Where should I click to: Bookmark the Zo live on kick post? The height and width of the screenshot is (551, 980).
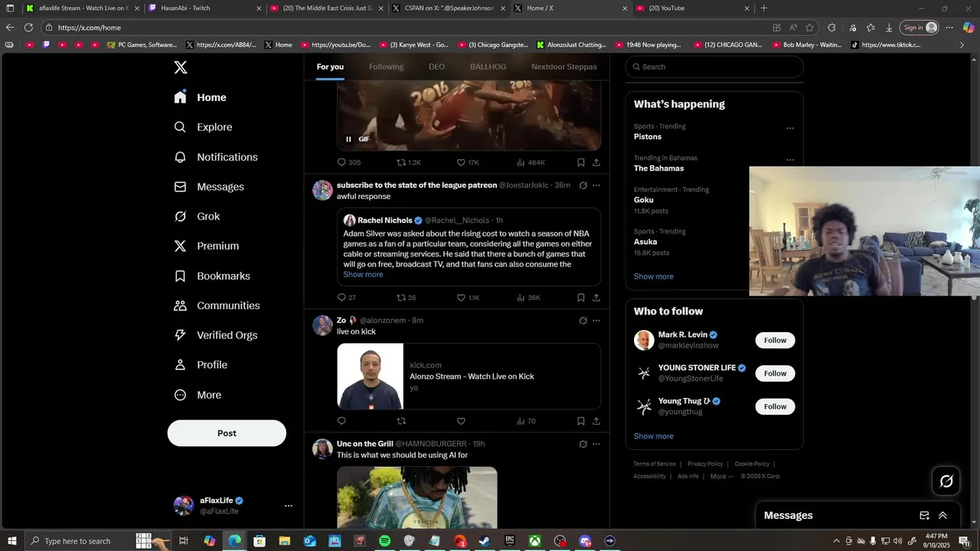tap(580, 421)
